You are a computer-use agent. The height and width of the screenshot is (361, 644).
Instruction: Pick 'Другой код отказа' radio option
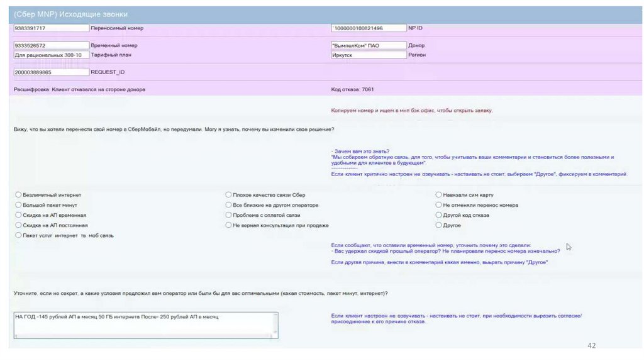click(x=438, y=215)
